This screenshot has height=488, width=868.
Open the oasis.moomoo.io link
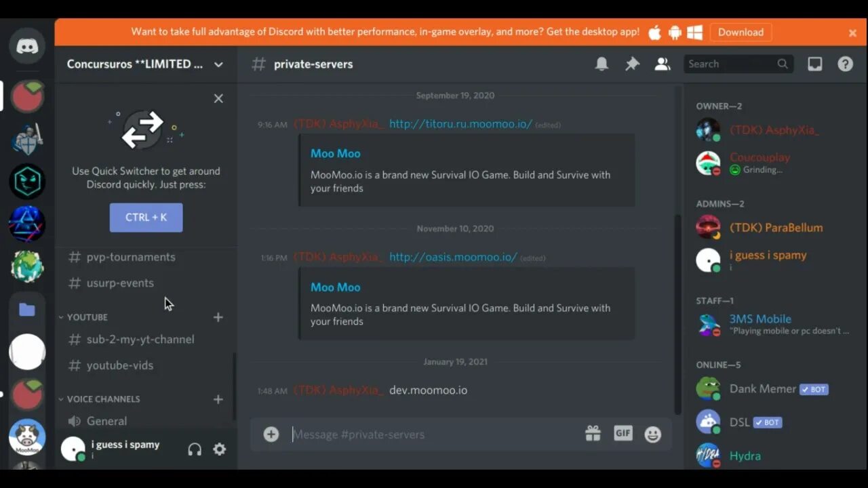(453, 257)
